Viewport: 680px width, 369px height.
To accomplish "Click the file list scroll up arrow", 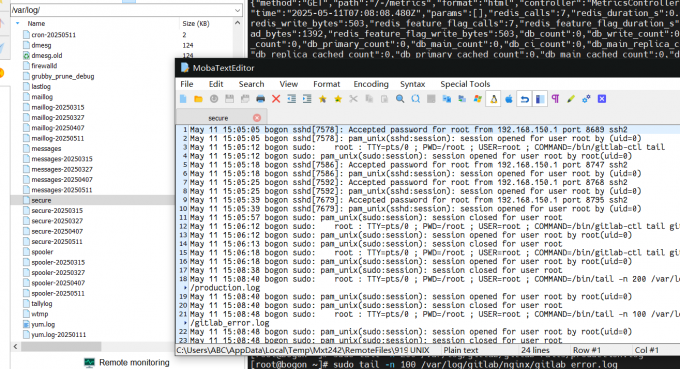I will 238,23.
